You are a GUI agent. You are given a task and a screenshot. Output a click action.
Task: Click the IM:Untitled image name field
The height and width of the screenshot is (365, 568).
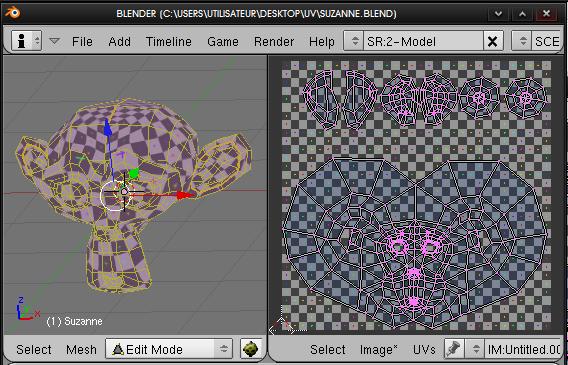tap(524, 349)
